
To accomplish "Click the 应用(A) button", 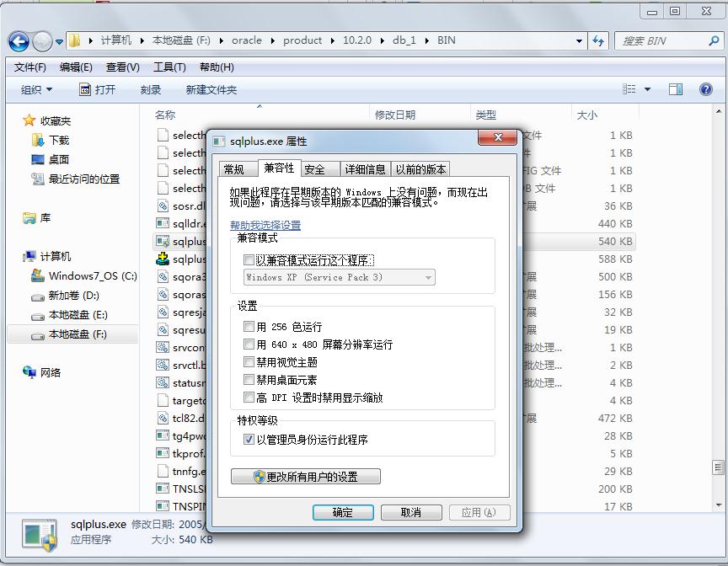I will (479, 512).
